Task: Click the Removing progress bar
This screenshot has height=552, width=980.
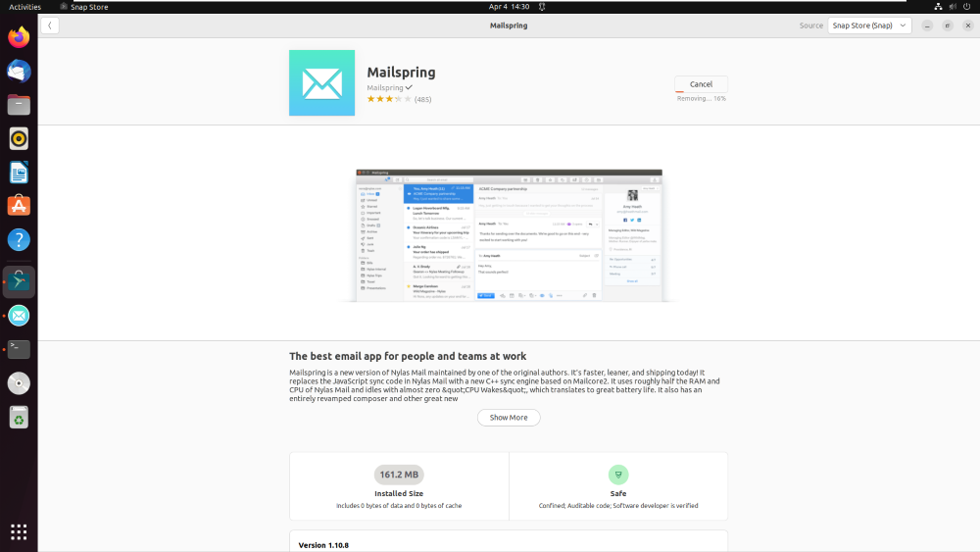Action: coord(701,92)
